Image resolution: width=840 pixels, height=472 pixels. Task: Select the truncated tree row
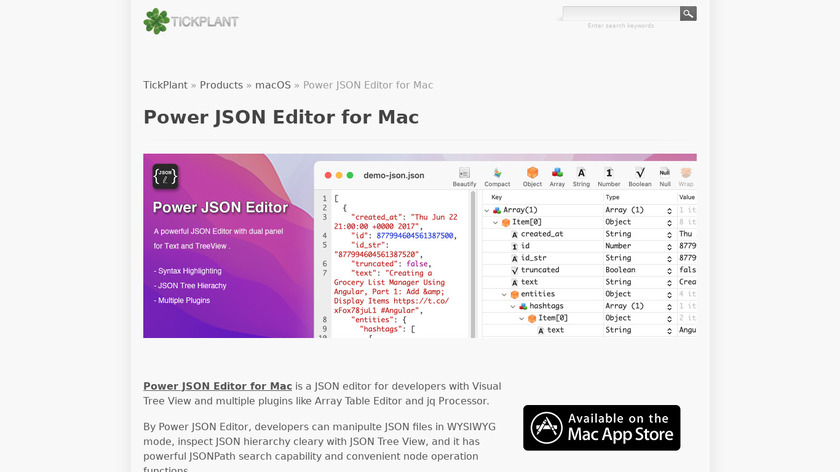(589, 270)
